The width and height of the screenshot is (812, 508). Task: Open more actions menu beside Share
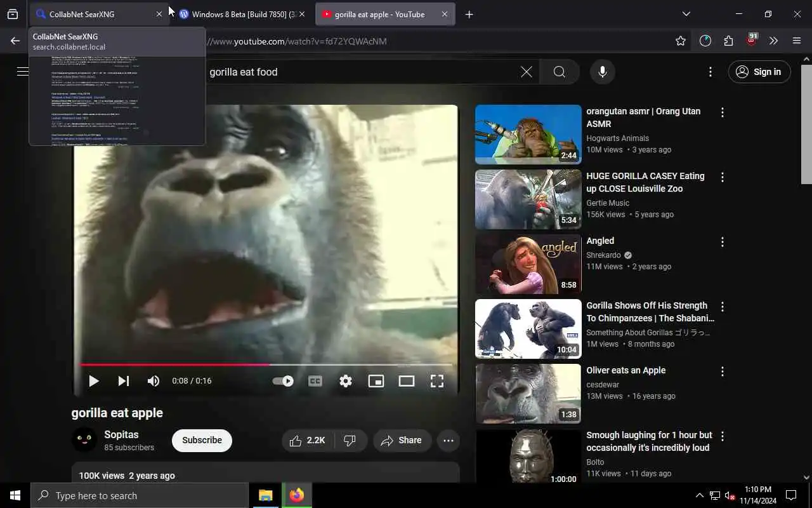[x=449, y=441]
